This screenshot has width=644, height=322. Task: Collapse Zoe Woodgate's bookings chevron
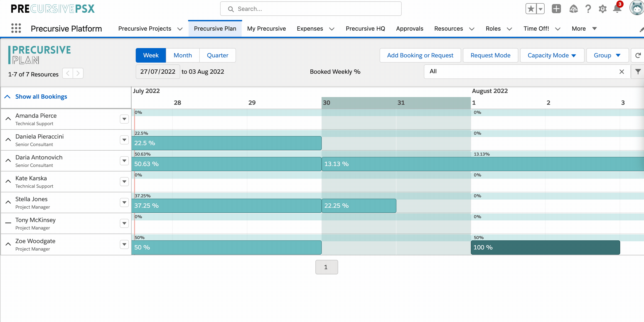(x=8, y=244)
